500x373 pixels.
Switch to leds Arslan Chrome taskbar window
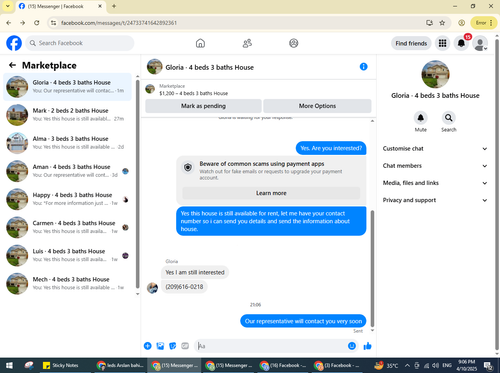pos(120,365)
